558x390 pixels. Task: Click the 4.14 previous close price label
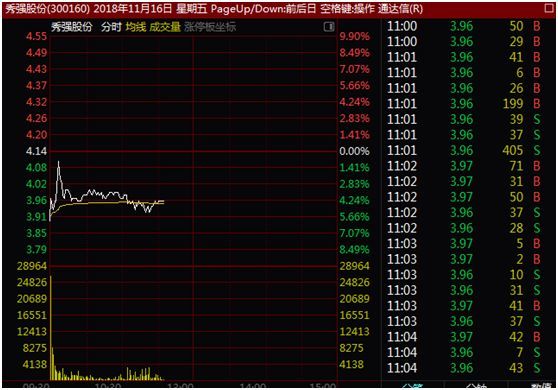tap(36, 151)
